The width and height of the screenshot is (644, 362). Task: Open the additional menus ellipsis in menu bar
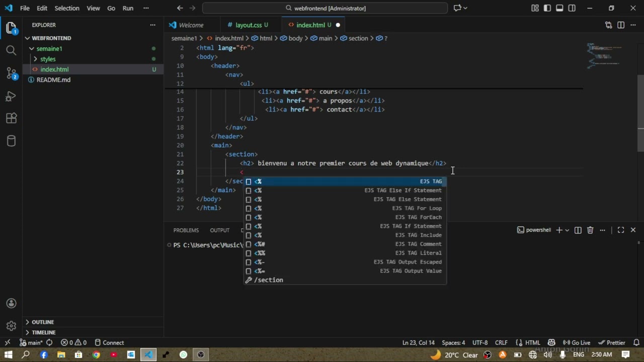146,8
